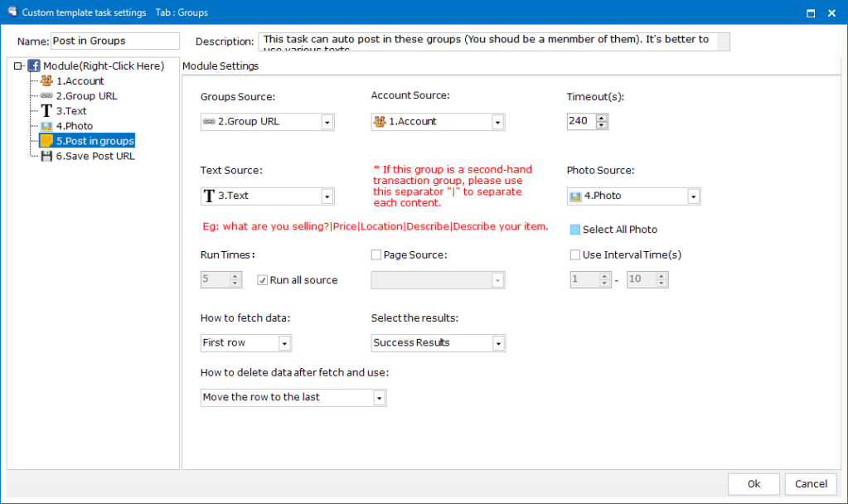The height and width of the screenshot is (504, 848).
Task: Click the Save Post URL floppy icon
Action: (x=46, y=156)
